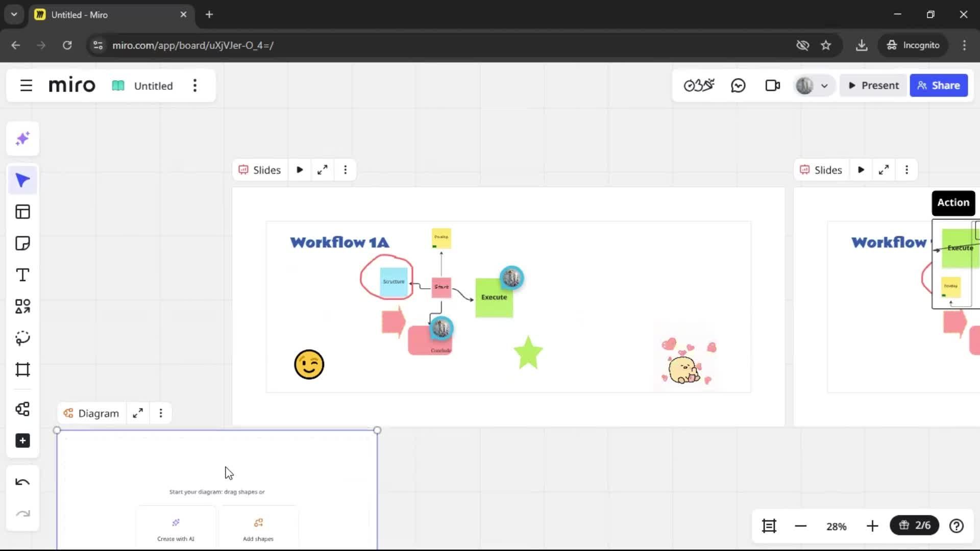Choose the Frame tool
The image size is (980, 551).
[x=22, y=370]
